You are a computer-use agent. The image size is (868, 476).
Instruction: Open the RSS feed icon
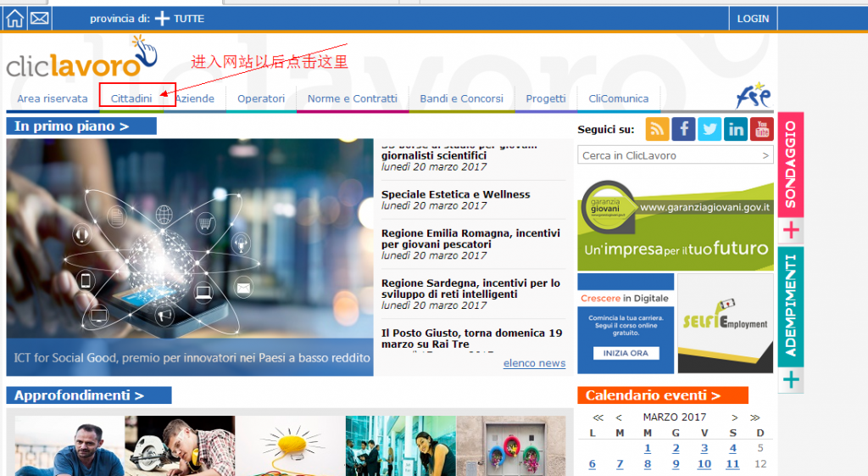(657, 129)
